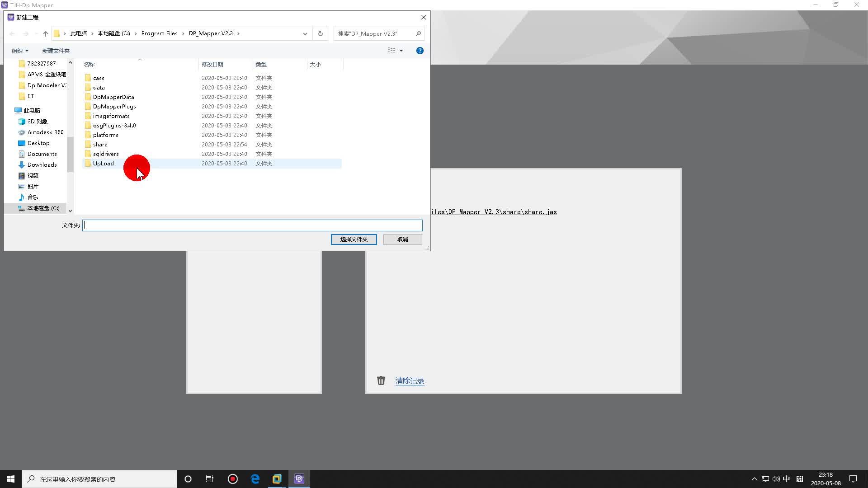This screenshot has width=868, height=488.
Task: Select Downloads in the navigation pane
Action: pyautogui.click(x=42, y=165)
